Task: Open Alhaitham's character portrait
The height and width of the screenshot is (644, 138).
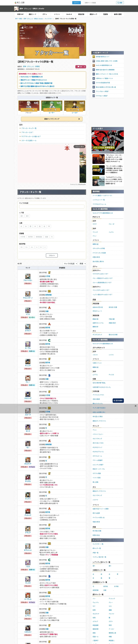Action: pyautogui.click(x=28, y=276)
